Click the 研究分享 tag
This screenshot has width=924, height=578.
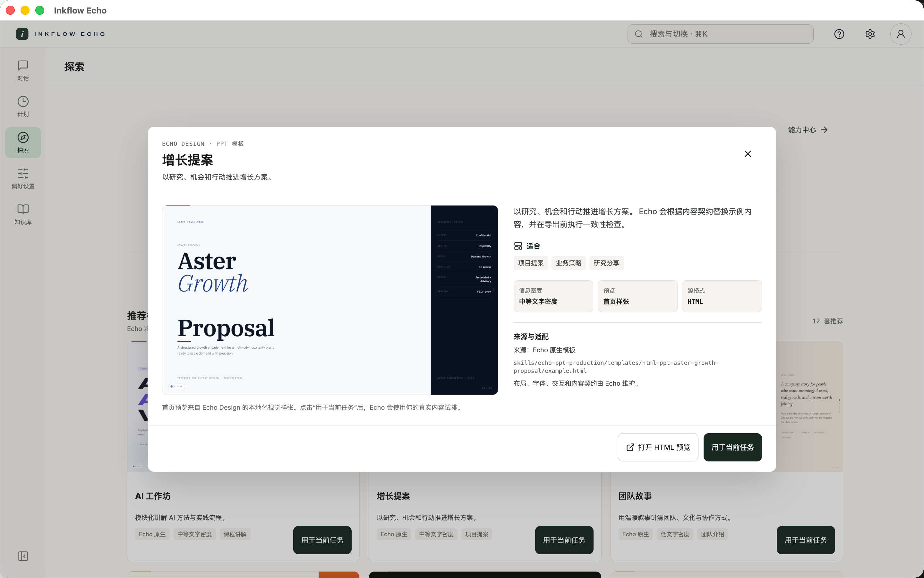pos(606,263)
